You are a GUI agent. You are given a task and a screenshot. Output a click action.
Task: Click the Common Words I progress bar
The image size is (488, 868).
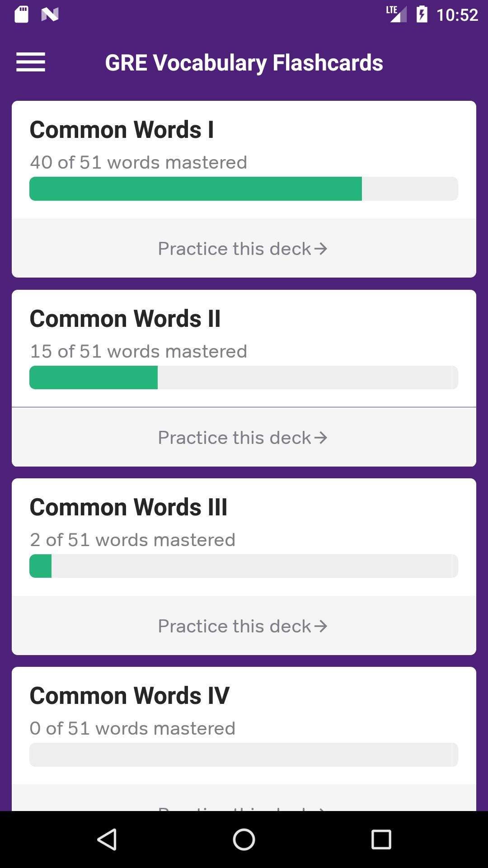244,189
